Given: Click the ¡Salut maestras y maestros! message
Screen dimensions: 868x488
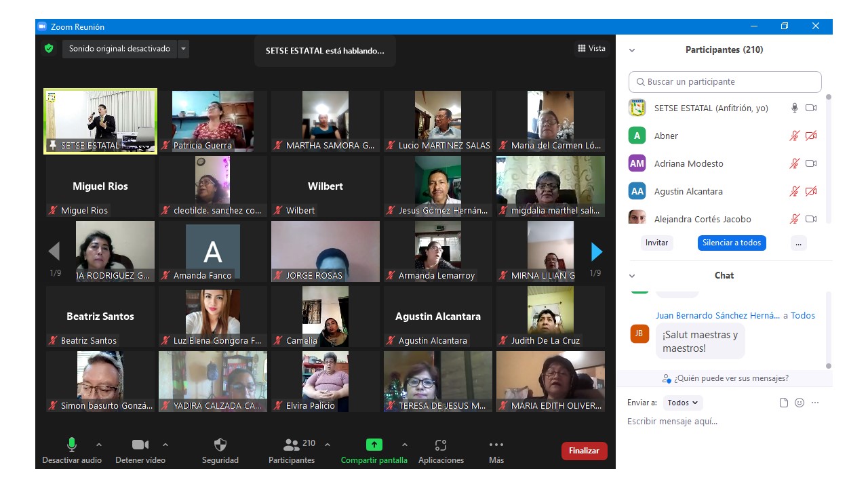Looking at the screenshot, I should click(x=701, y=341).
